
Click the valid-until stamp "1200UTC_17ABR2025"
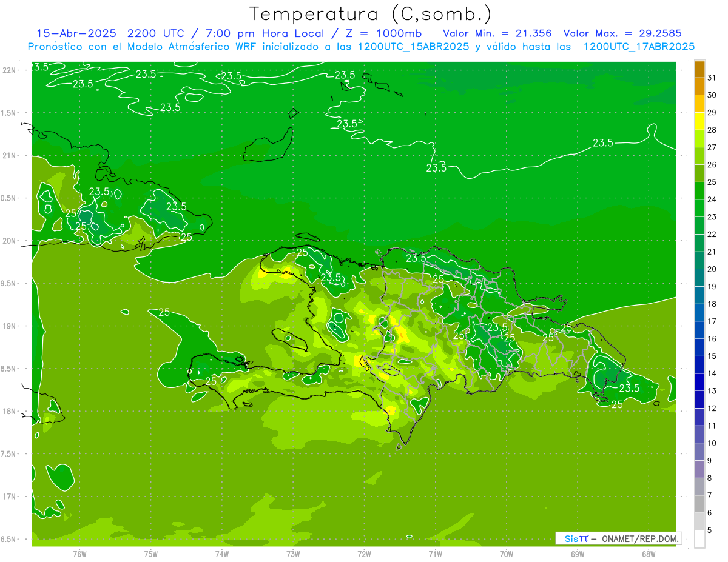639,47
